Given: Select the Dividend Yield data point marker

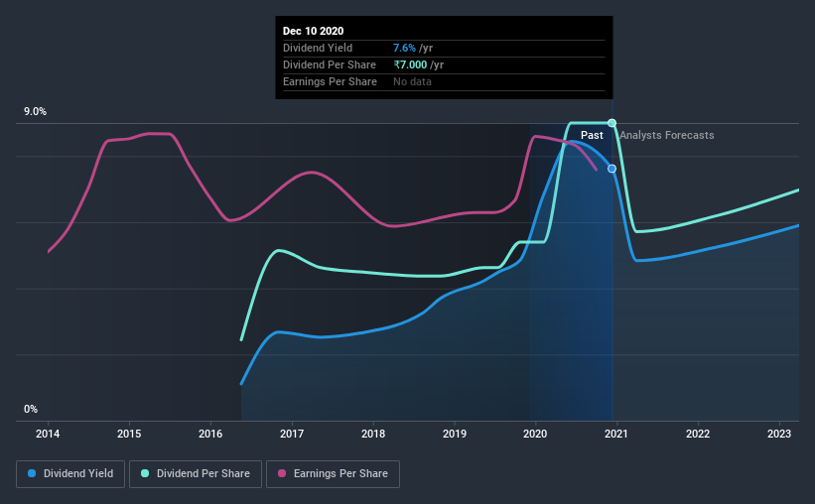Looking at the screenshot, I should [x=611, y=169].
